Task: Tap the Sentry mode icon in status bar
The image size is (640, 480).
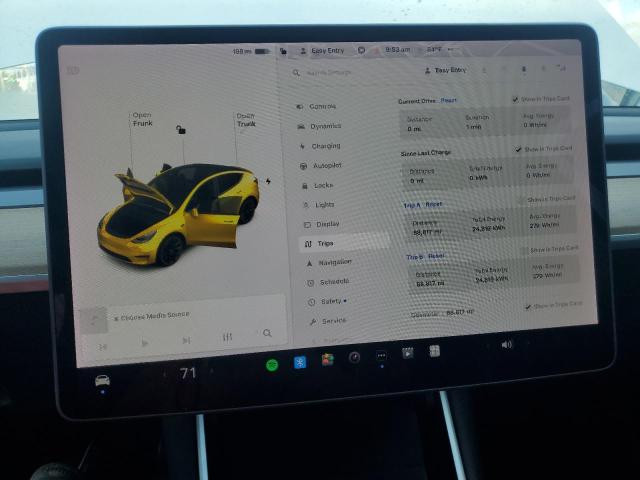Action: (x=361, y=50)
